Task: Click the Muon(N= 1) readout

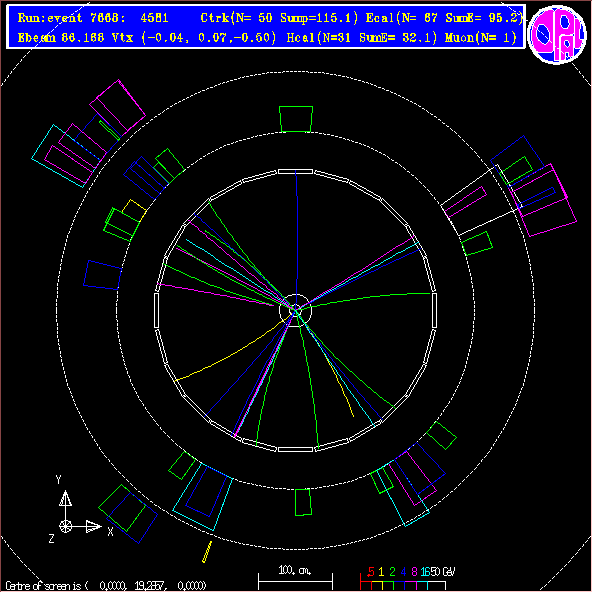Action: pos(481,38)
